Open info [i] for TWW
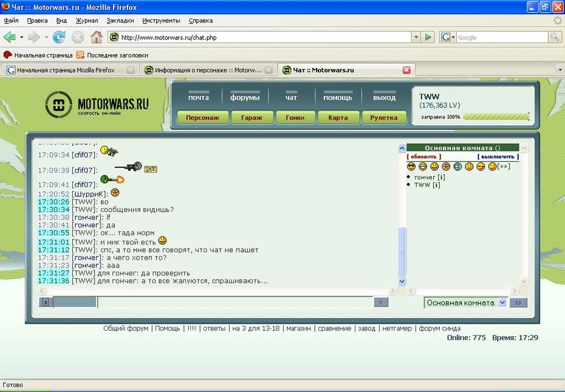The image size is (565, 392). (436, 185)
